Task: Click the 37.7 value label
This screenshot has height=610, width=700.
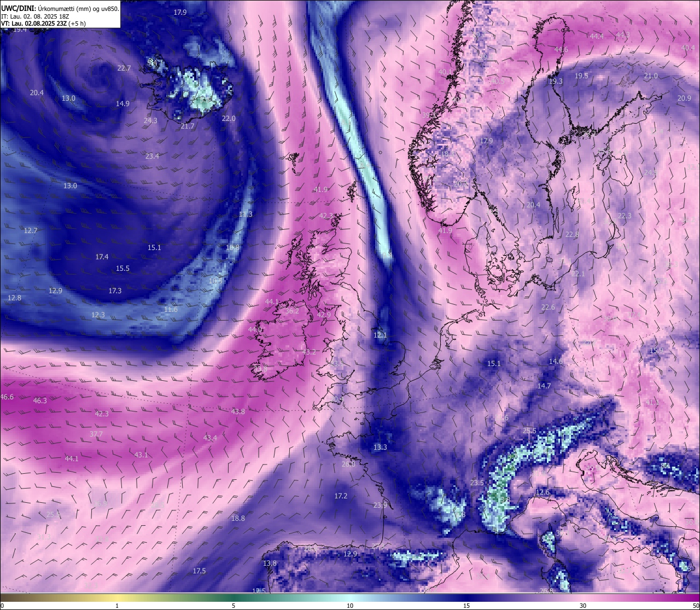Action: 96,434
